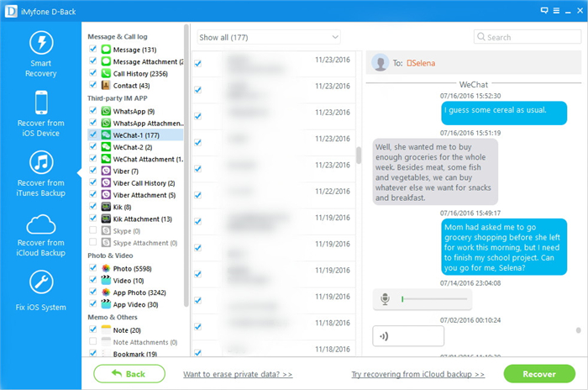This screenshot has width=588, height=390.
Task: Click the category list vertical scrollbar
Action: (x=186, y=165)
